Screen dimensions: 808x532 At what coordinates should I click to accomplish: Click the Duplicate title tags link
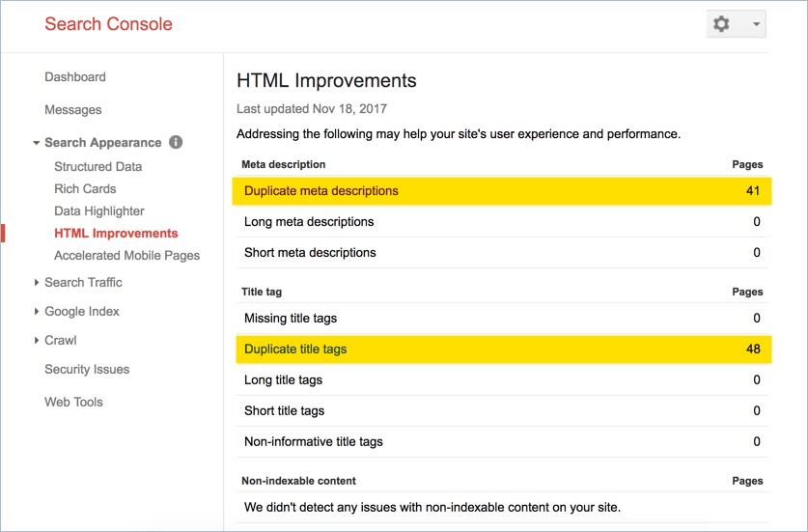click(x=295, y=349)
